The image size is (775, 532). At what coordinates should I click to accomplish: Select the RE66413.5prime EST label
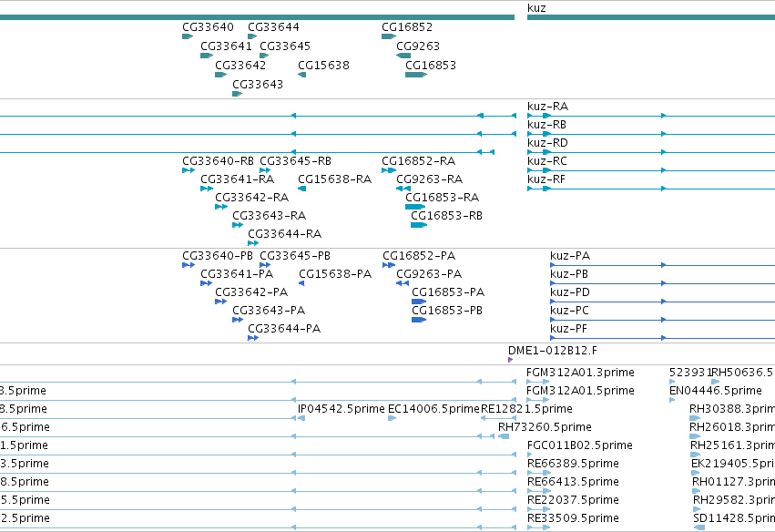pos(574,482)
